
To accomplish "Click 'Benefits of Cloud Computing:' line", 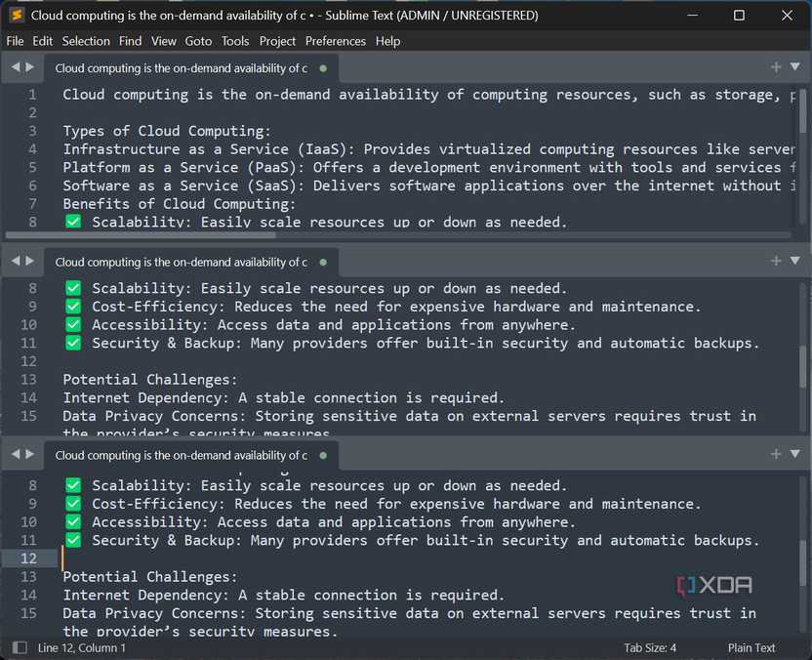I will tap(180, 204).
